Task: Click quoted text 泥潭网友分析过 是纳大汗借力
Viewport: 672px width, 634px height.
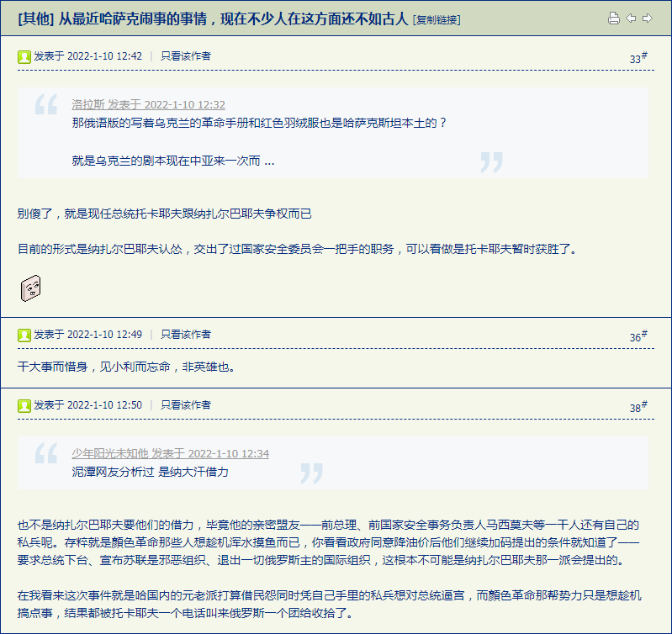Action: pos(150,472)
